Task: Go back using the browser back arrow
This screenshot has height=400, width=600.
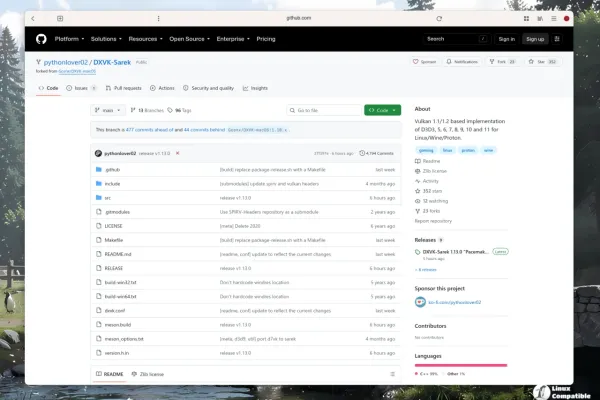Action: point(33,18)
